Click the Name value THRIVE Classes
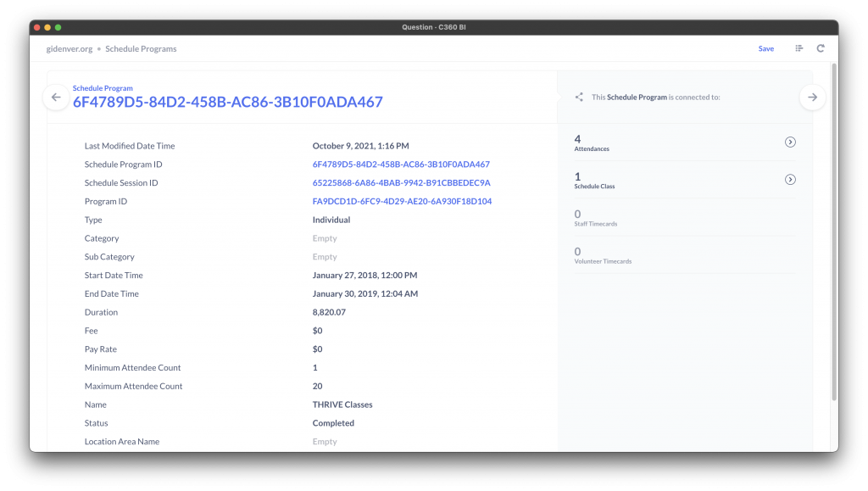The height and width of the screenshot is (491, 868). 342,405
